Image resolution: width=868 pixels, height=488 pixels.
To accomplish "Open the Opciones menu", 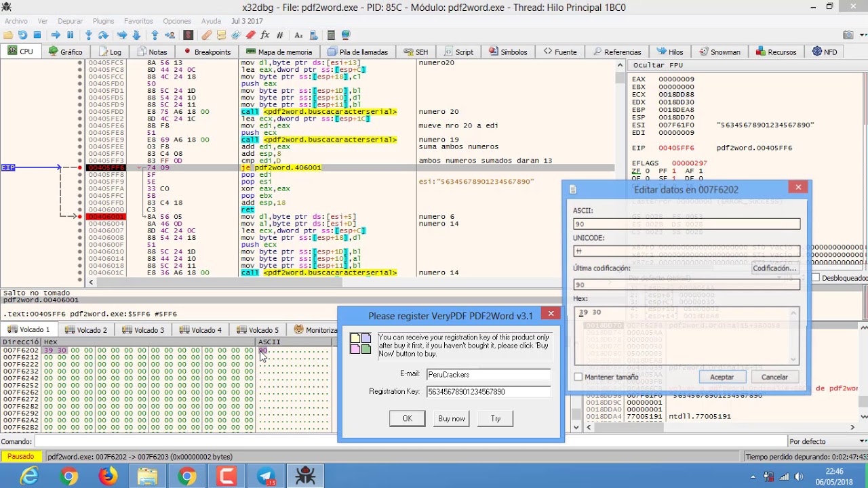I will tap(177, 21).
